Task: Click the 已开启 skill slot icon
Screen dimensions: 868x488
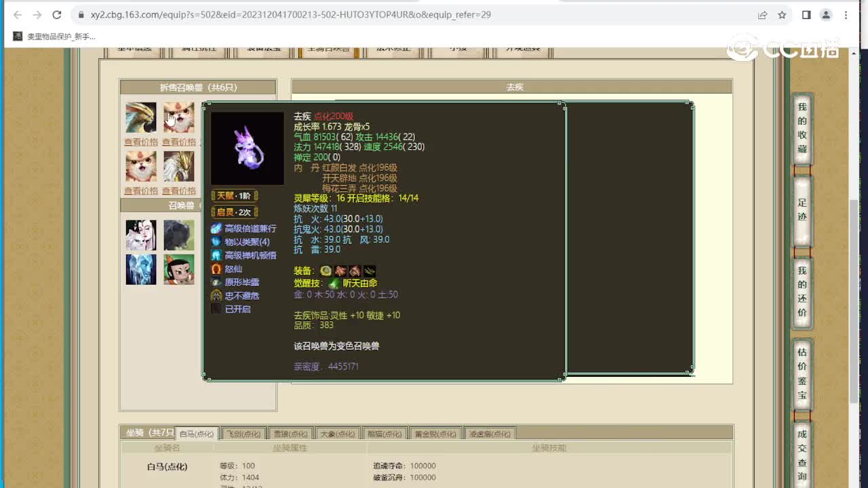Action: [216, 309]
